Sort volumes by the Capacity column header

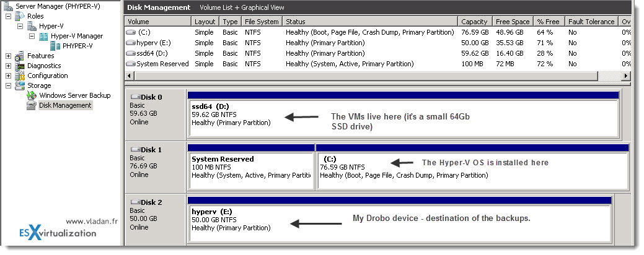(x=475, y=22)
